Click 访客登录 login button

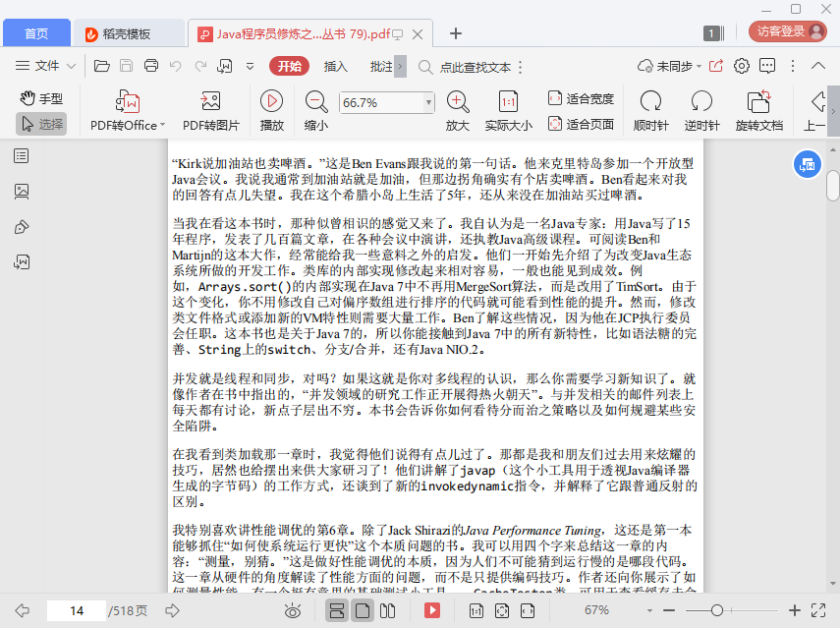tap(788, 31)
